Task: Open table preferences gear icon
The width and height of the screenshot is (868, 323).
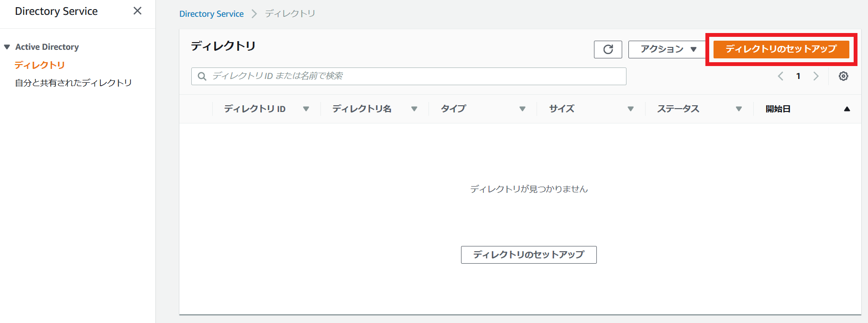Action: [844, 76]
